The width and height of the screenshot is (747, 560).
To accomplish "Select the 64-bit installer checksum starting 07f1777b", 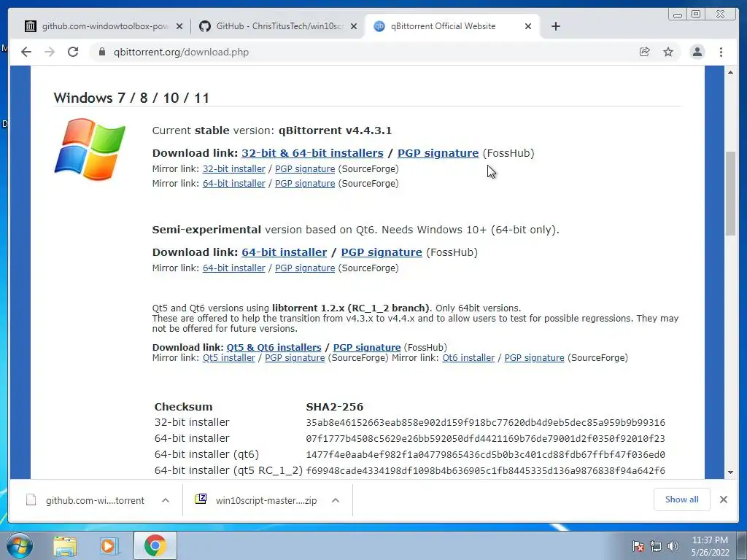I will pyautogui.click(x=485, y=438).
